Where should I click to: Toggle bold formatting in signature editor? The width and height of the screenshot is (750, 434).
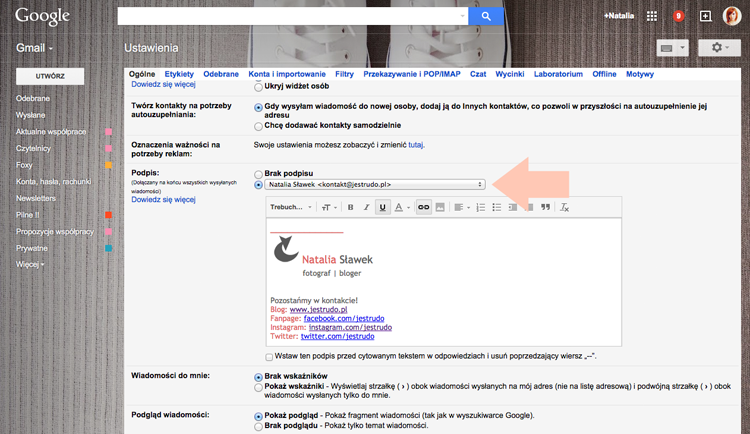coord(350,207)
